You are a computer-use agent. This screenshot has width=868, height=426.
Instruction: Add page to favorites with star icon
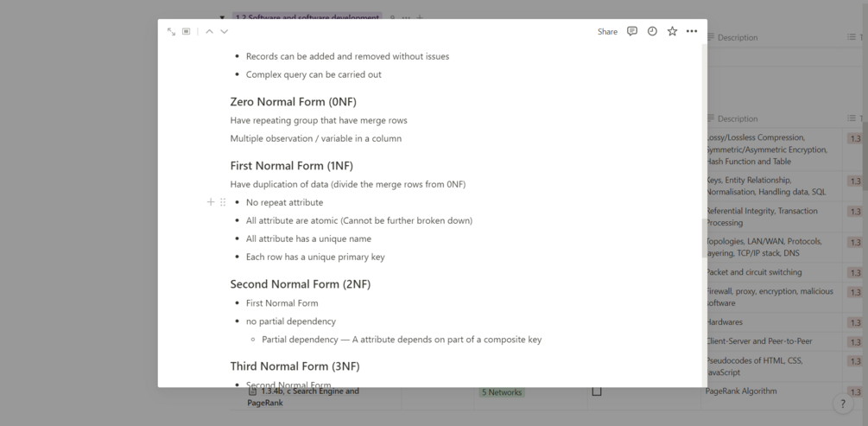pos(672,32)
